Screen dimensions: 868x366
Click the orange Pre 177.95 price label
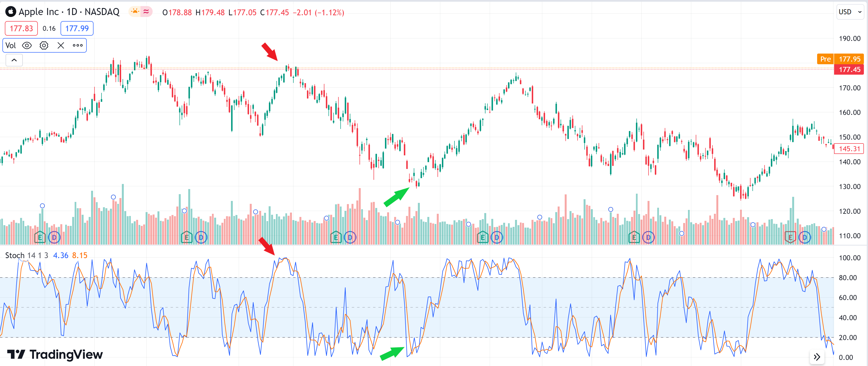pyautogui.click(x=840, y=59)
